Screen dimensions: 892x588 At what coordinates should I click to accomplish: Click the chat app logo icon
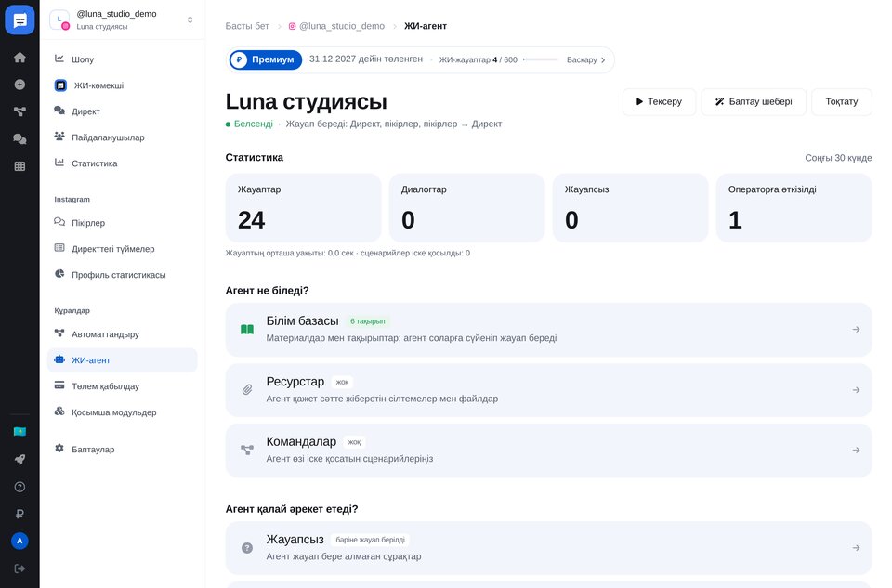click(20, 20)
